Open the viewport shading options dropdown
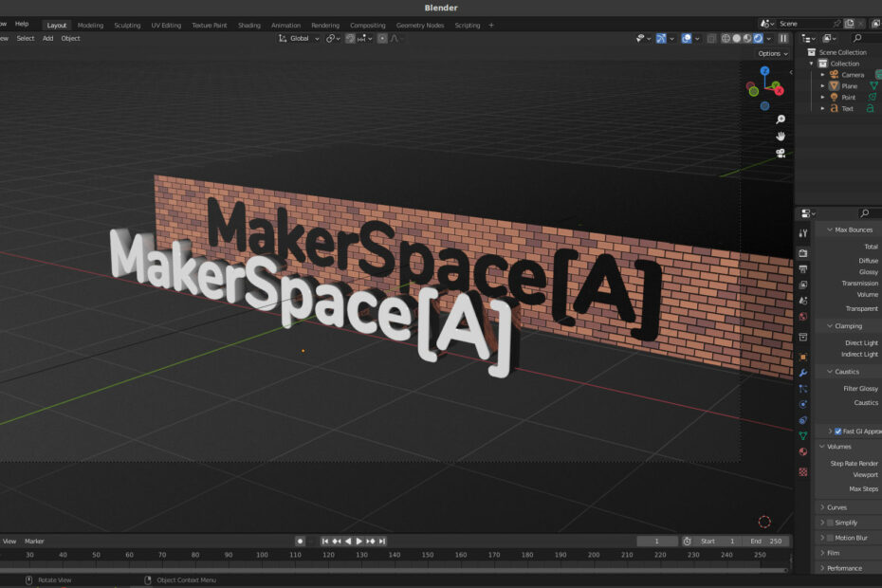The height and width of the screenshot is (588, 882). (x=769, y=38)
